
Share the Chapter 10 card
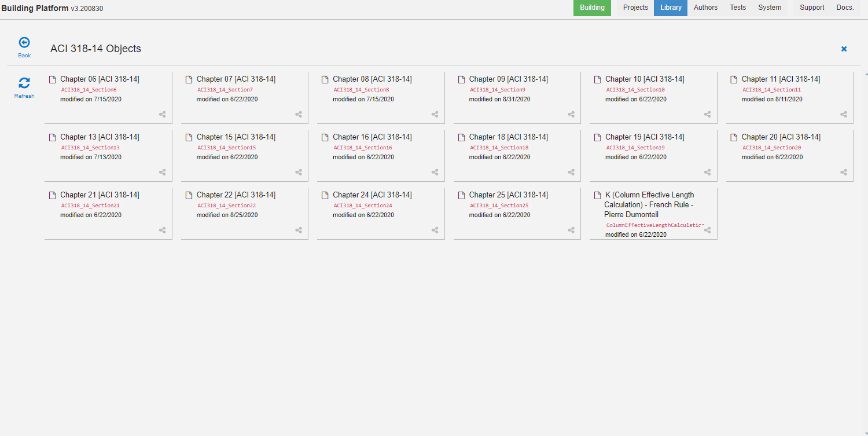(x=708, y=115)
